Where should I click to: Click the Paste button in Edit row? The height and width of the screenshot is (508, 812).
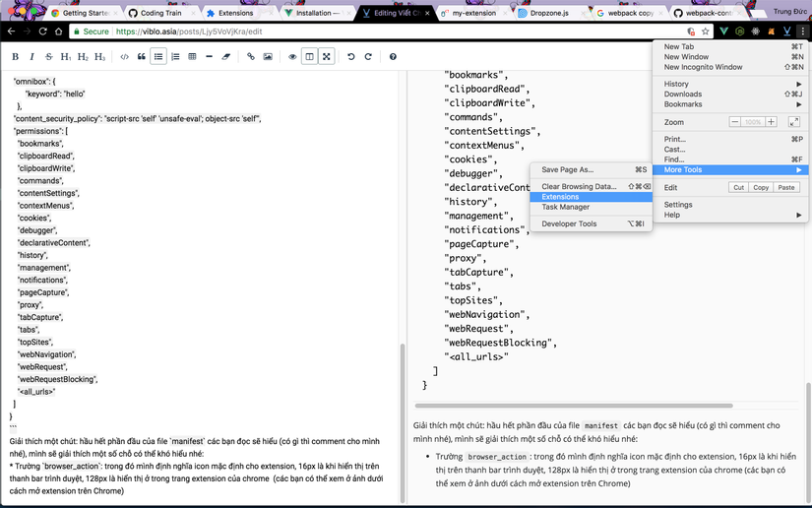[786, 187]
